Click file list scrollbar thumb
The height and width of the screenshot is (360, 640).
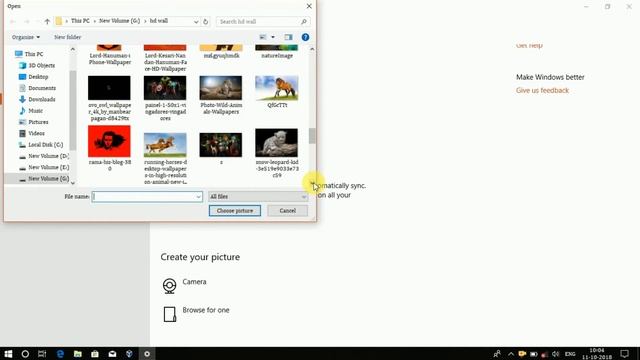312,136
